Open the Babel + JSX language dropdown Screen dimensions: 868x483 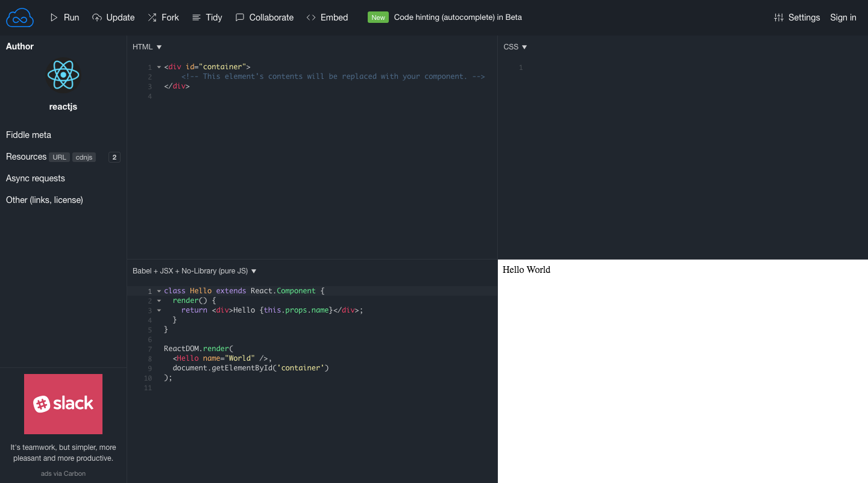click(253, 271)
